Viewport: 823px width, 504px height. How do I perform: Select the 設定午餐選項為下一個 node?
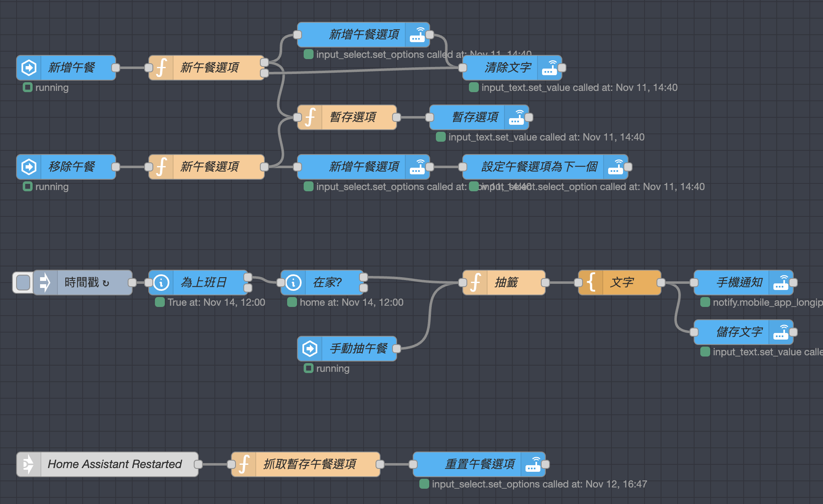tap(539, 167)
